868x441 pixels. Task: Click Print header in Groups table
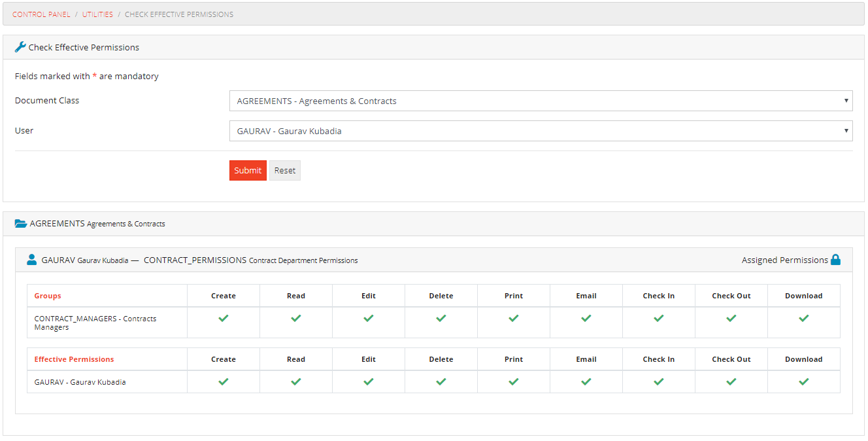point(514,296)
